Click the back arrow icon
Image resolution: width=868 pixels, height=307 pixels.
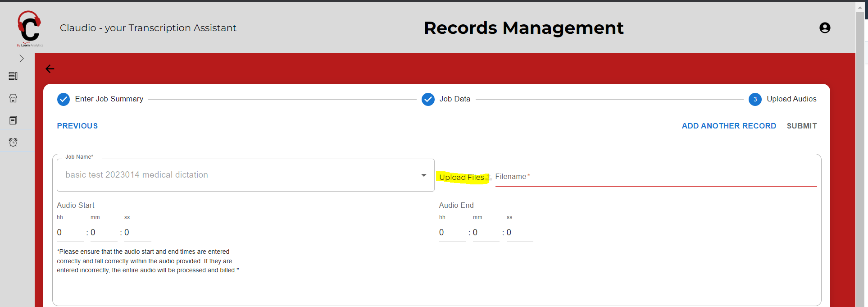[50, 69]
